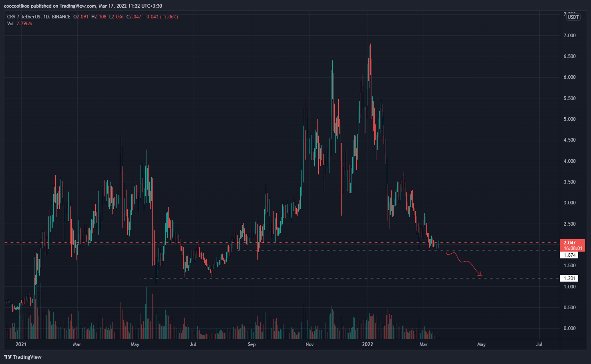Click the Jul 2021 time axis label
This screenshot has width=591, height=364.
coord(193,344)
